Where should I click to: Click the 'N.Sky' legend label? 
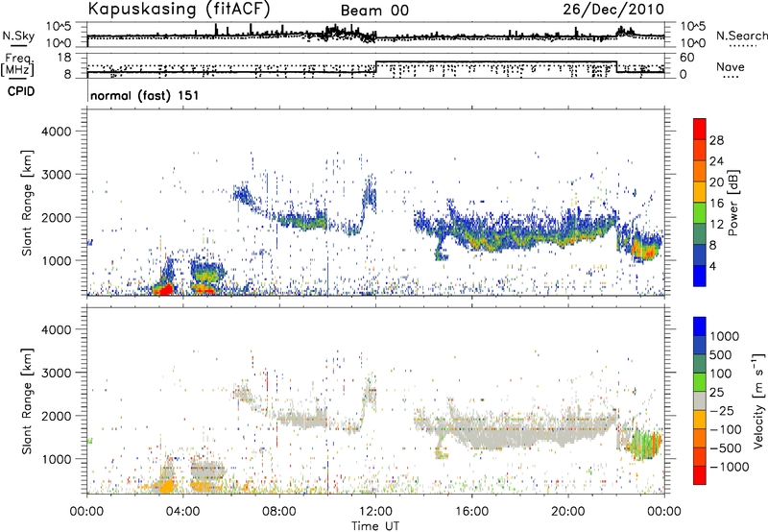click(x=18, y=36)
